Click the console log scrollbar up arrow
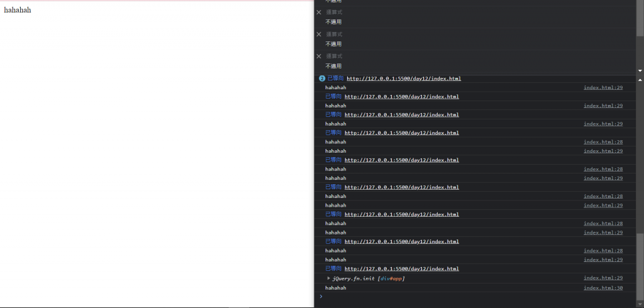 (x=640, y=79)
